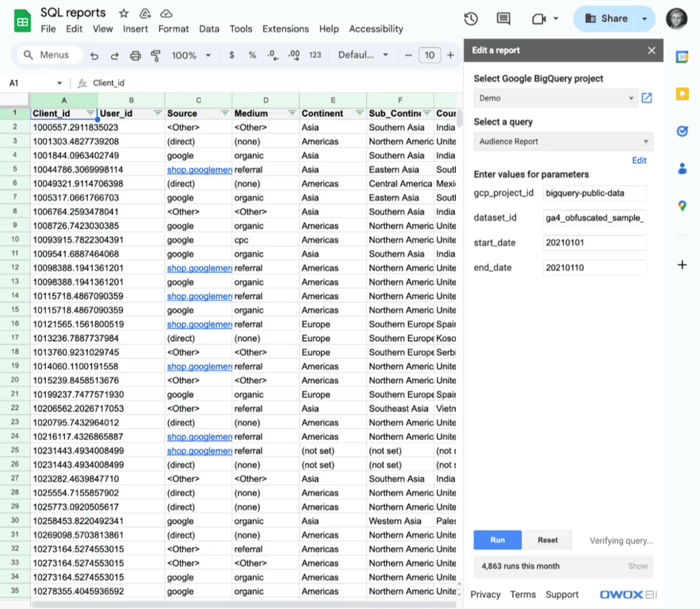Open the User_id column filter
700x609 pixels.
pos(158,113)
